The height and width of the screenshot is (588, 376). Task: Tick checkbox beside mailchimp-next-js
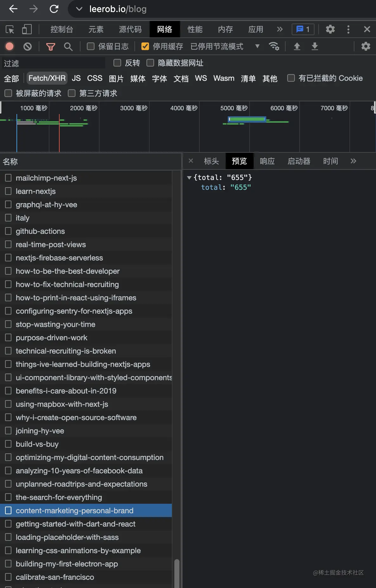[8, 178]
